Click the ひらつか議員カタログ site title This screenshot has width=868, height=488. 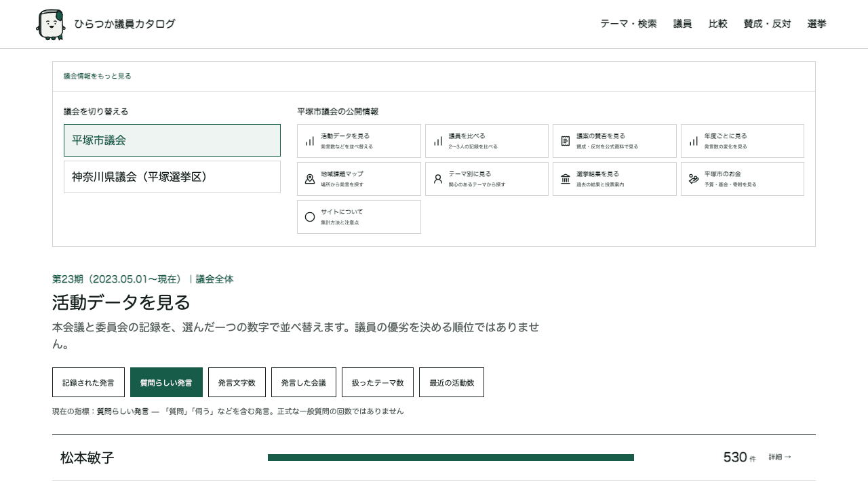coord(125,24)
